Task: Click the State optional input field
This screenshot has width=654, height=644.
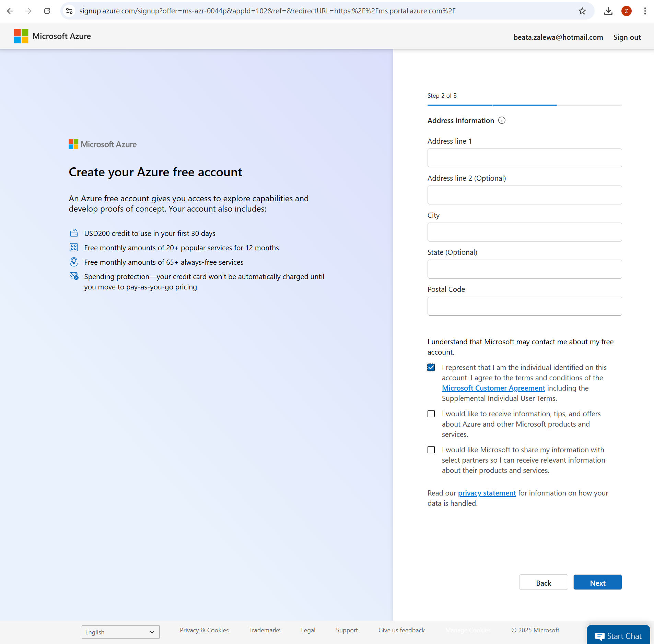Action: click(x=525, y=269)
